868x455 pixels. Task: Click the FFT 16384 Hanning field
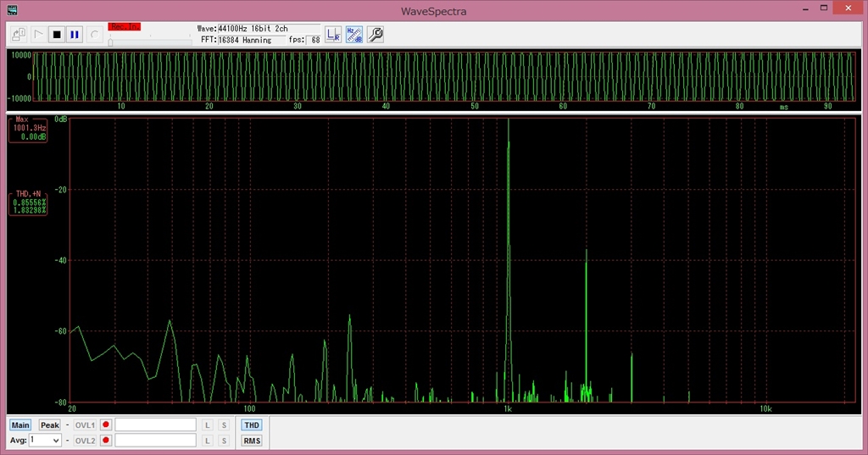251,40
